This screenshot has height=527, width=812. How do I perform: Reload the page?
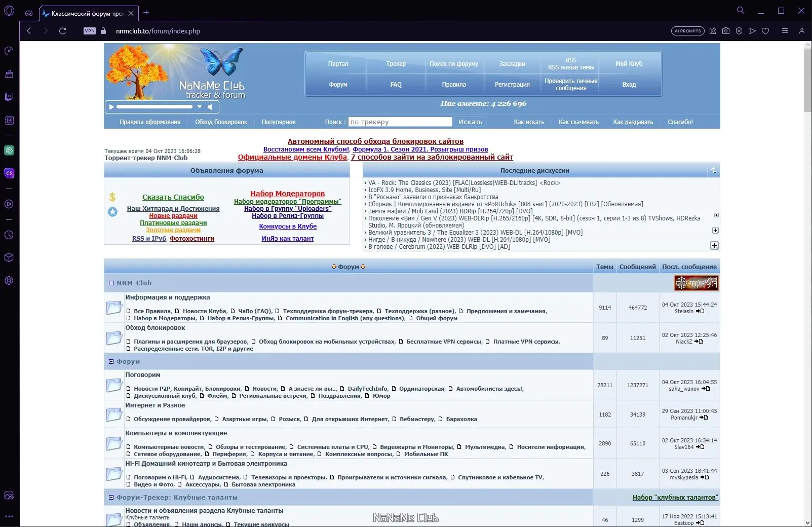(63, 31)
